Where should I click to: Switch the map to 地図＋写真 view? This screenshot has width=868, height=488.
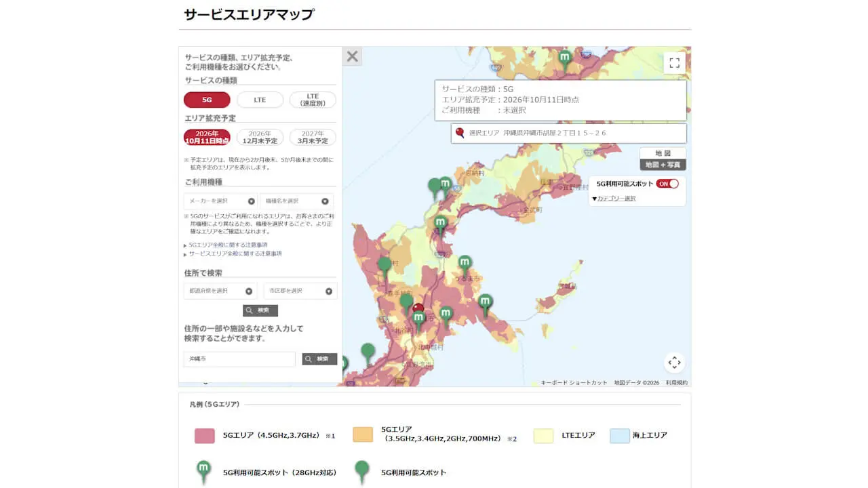663,165
